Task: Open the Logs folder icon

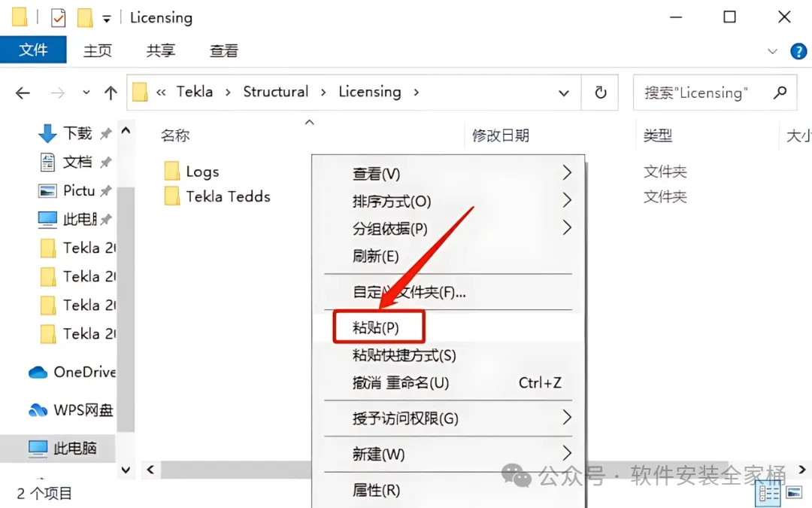Action: tap(172, 171)
